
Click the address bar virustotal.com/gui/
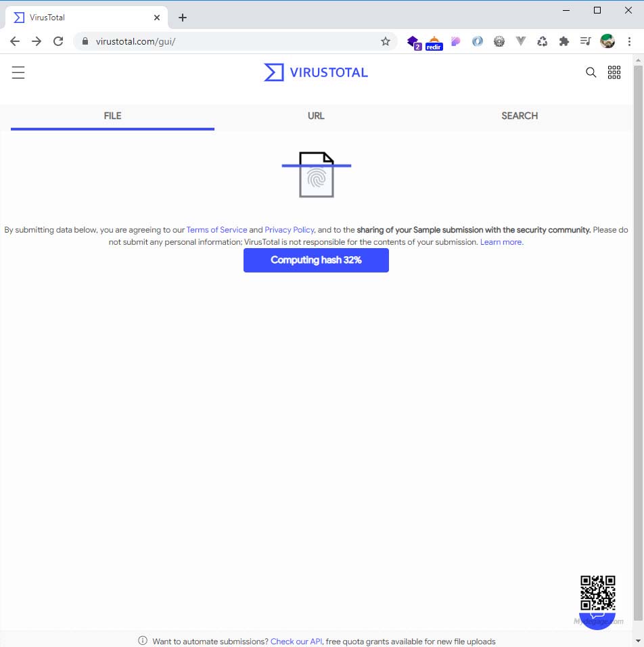click(235, 41)
